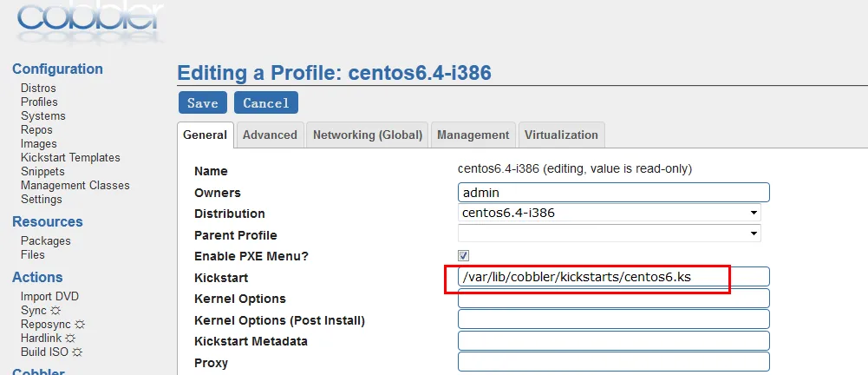Click the Kickstart path input field
This screenshot has width=868, height=375.
[x=613, y=276]
